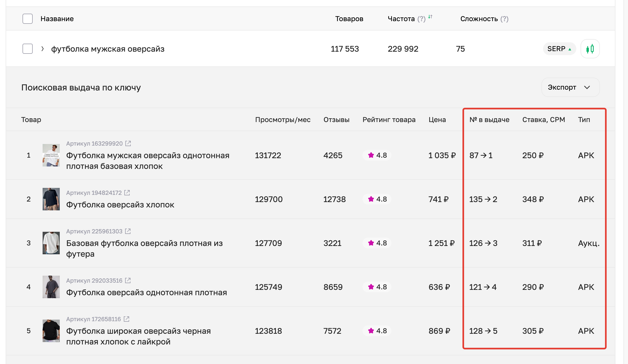Click the sort arrows next to Частота
The height and width of the screenshot is (364, 628).
430,17
